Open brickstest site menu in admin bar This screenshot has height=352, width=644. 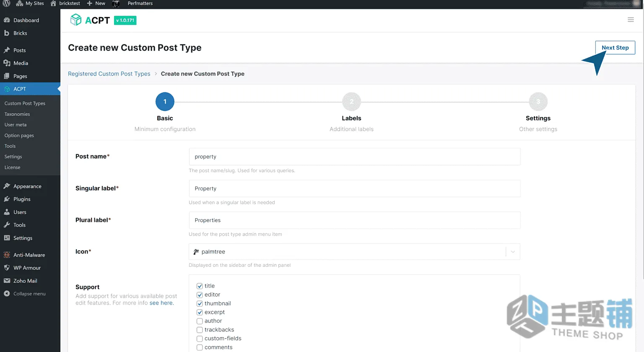(x=65, y=3)
